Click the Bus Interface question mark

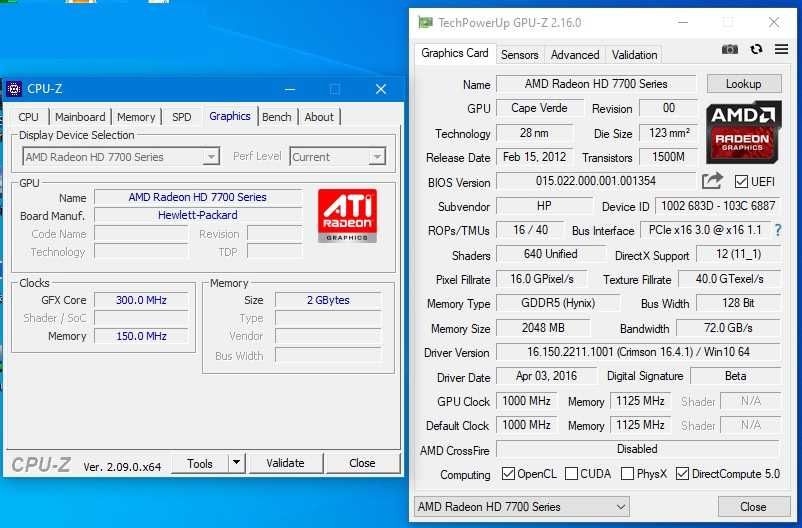click(778, 230)
